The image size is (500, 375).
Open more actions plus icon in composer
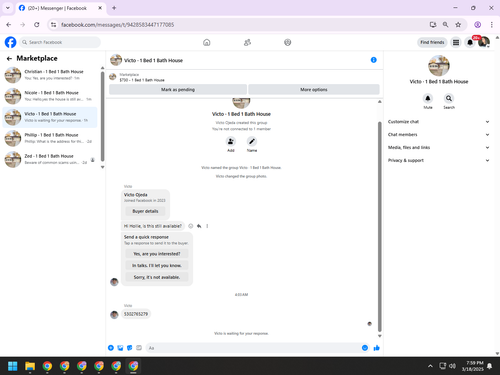pos(111,348)
